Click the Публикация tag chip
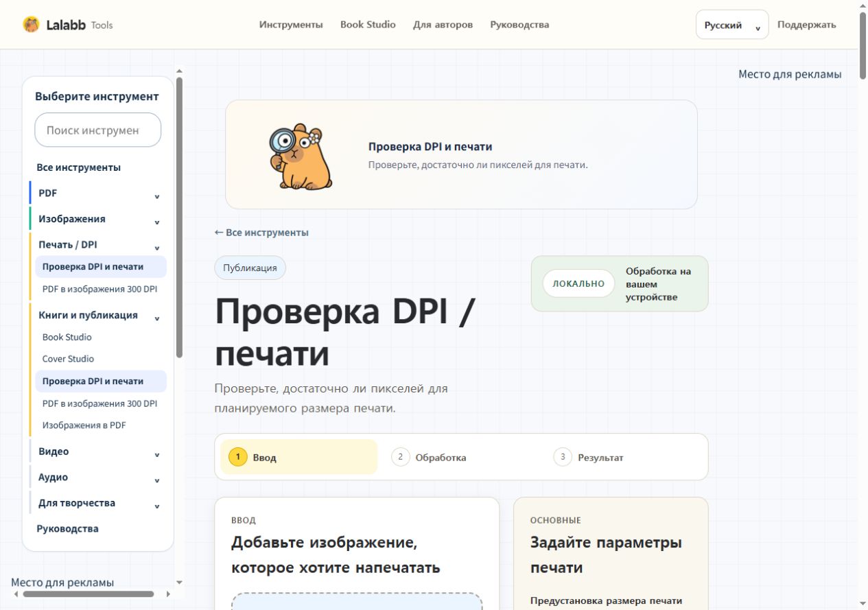The image size is (868, 610). 250,268
